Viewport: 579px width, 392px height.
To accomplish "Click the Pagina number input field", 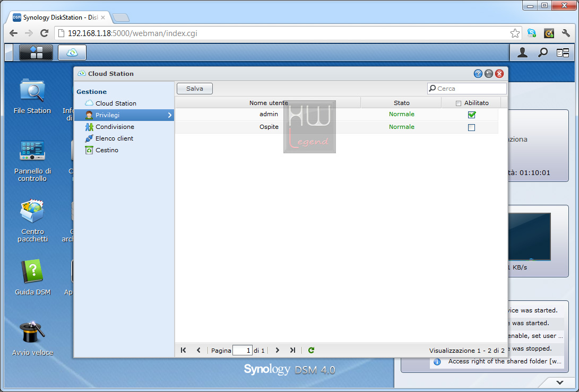I will click(243, 350).
